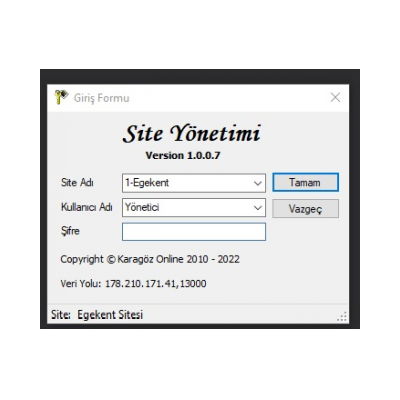Click the Site Yönetimi heading
Screen dimensions: 400x400
point(191,133)
